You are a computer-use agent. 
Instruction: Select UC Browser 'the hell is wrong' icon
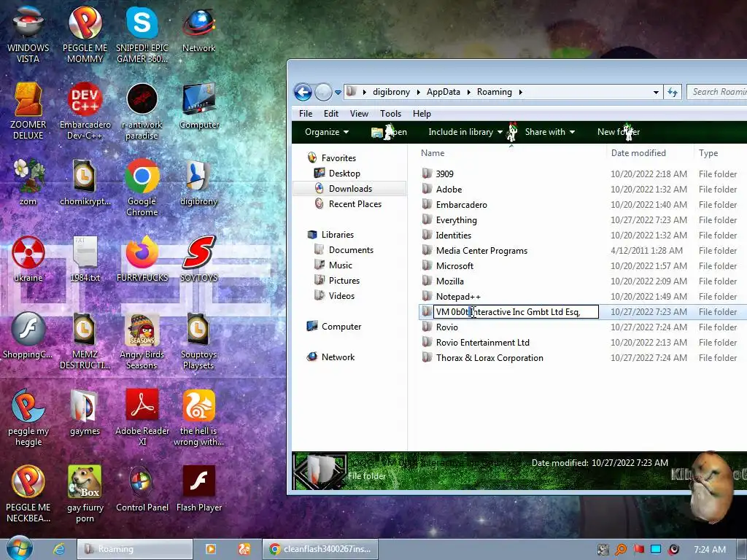[x=198, y=417]
